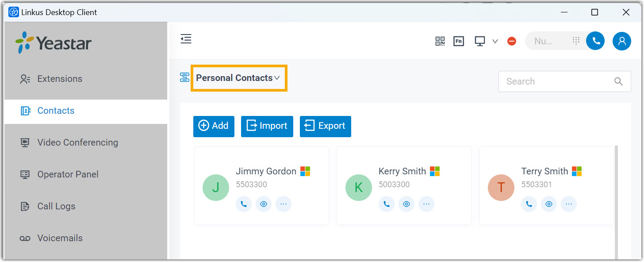Screen dimensions: 644x262
Task: Call Jimmy Gordon using the phone icon
Action: point(244,204)
